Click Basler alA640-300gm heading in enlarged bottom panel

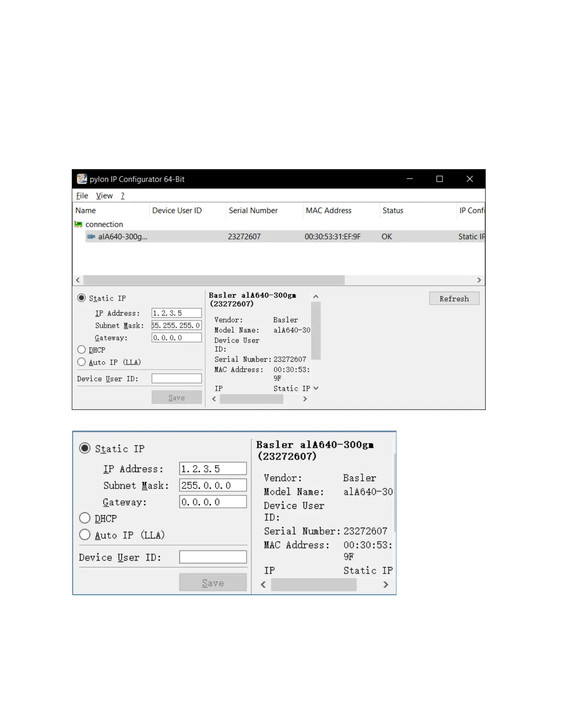click(315, 450)
